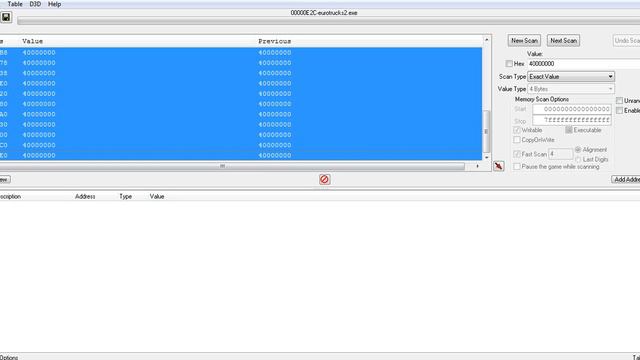Toggle the Enable Speedhack checkbox
The image size is (640, 360).
click(619, 111)
